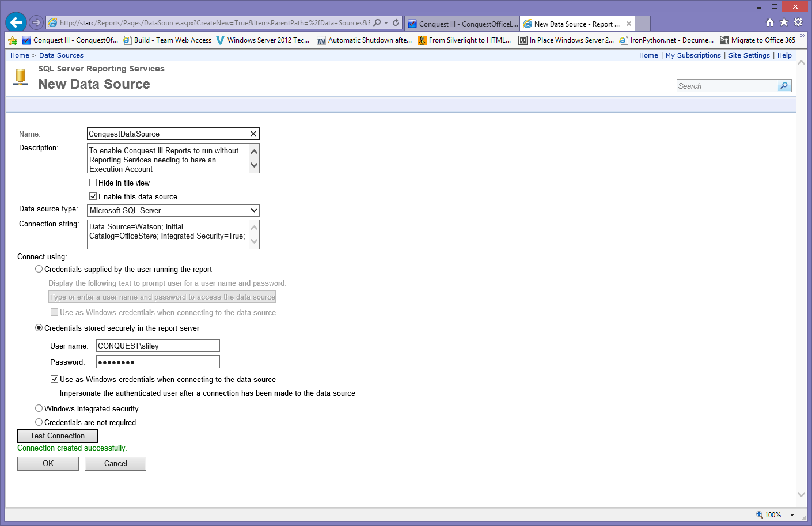Open Site Settings link
Image resolution: width=812 pixels, height=526 pixels.
pos(749,55)
